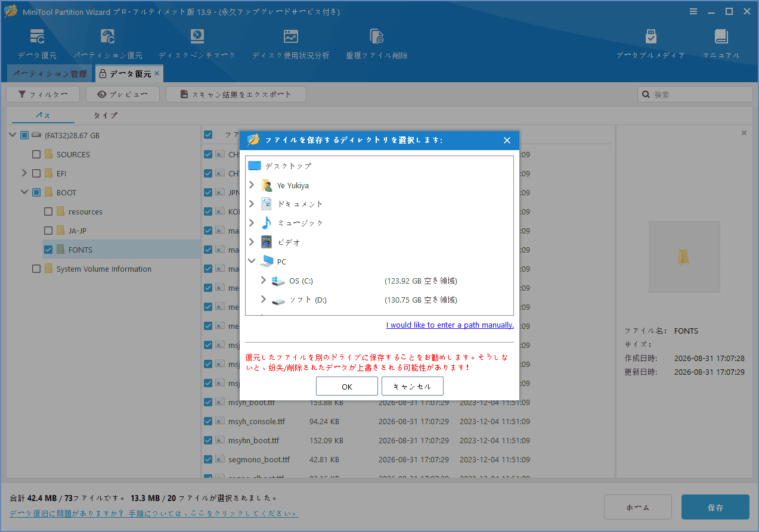Check System Volume Information checkbox
The height and width of the screenshot is (532, 759).
tap(36, 269)
